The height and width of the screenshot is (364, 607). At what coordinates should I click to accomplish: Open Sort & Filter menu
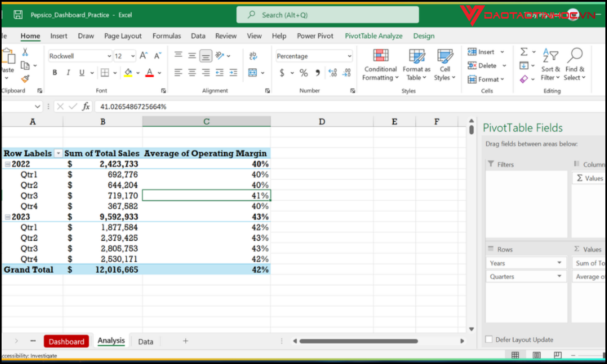pyautogui.click(x=550, y=65)
